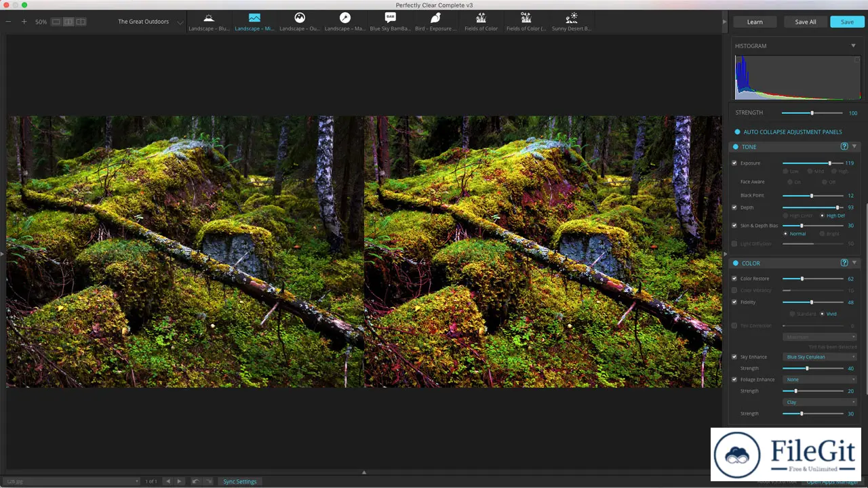The width and height of the screenshot is (868, 488).
Task: Apply the first Fields of Color preset
Action: 481,22
